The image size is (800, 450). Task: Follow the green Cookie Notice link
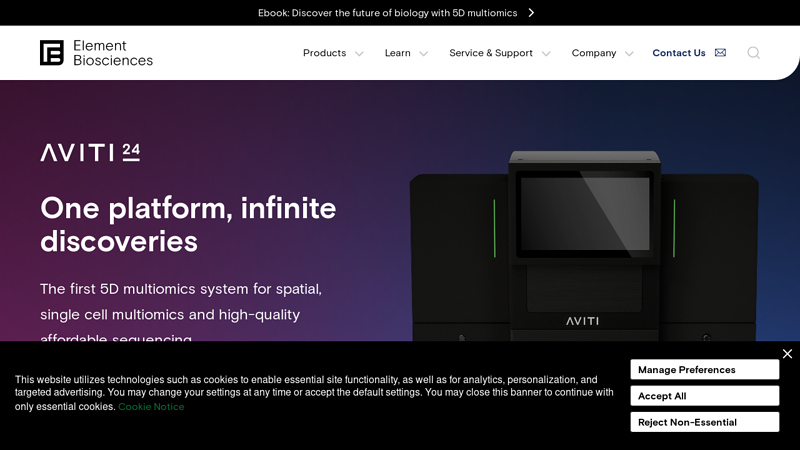(151, 407)
